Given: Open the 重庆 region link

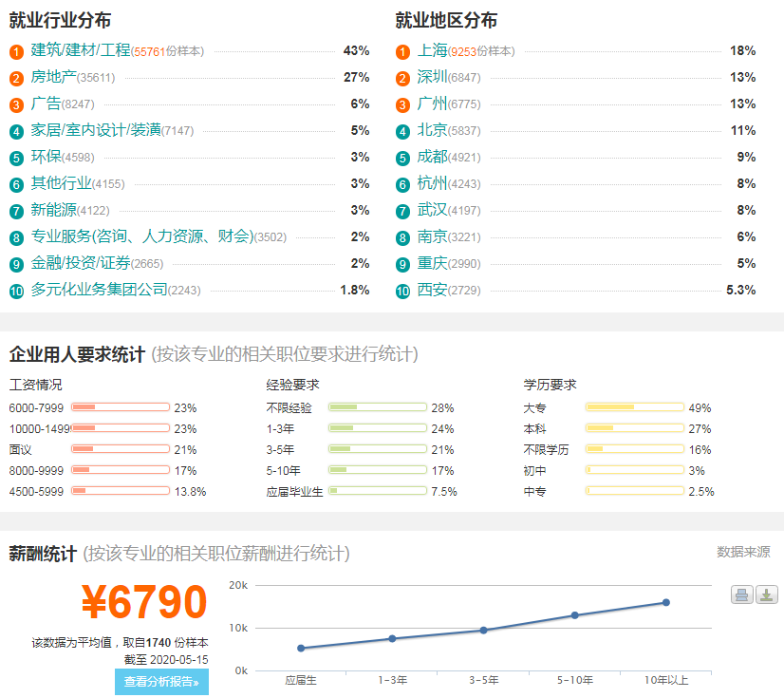Looking at the screenshot, I should [x=433, y=262].
